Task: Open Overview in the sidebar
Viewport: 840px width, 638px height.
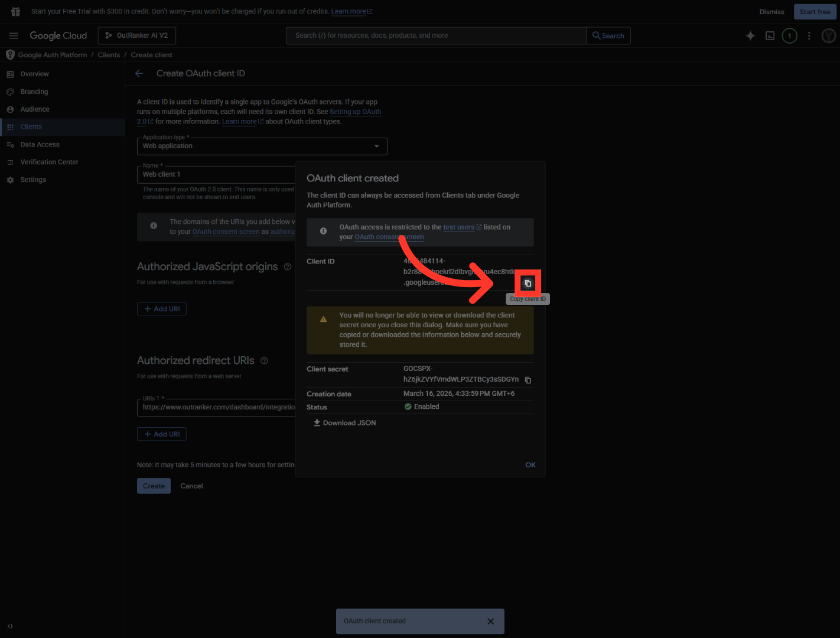Action: pos(34,74)
